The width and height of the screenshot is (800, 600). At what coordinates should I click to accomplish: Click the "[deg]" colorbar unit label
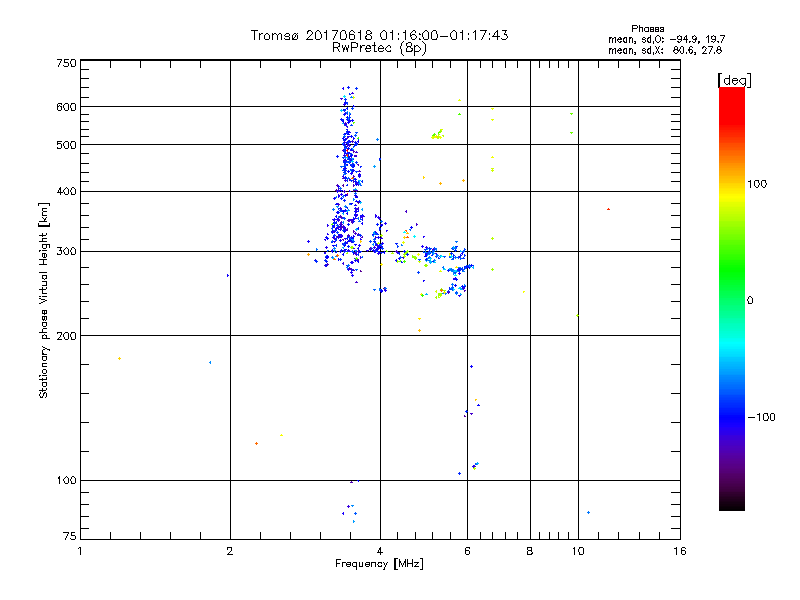point(734,80)
